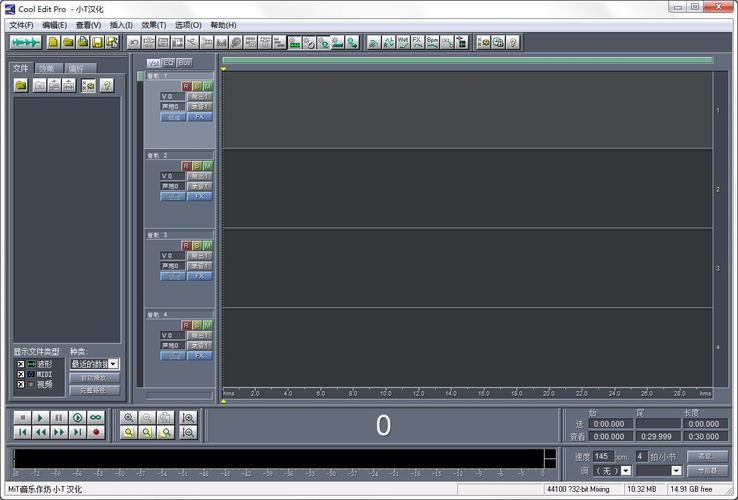Toggle loop play with infinity icon

point(96,417)
